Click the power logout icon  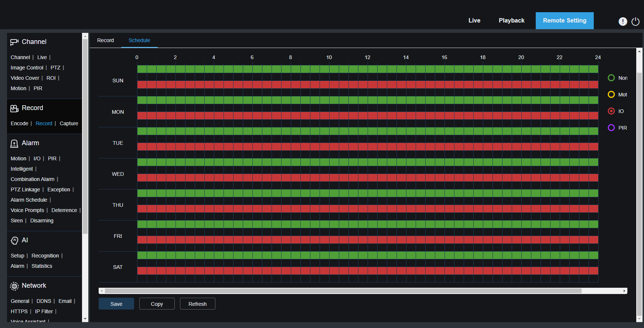click(x=636, y=21)
